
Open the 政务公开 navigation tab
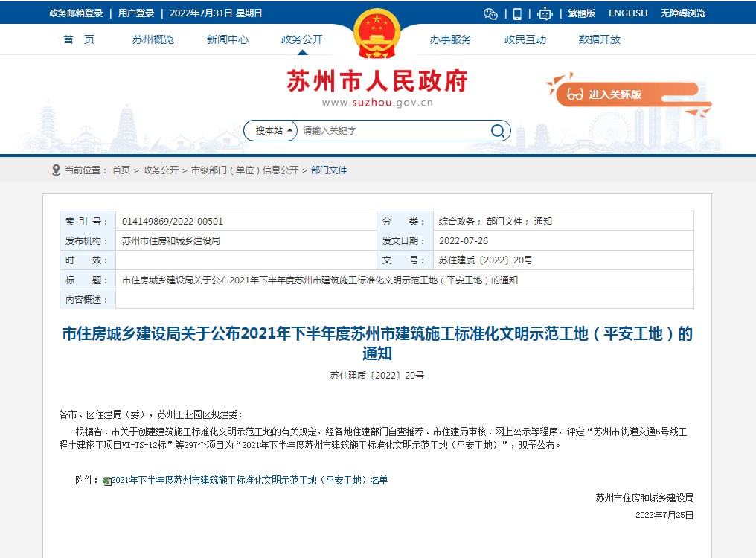tap(302, 39)
